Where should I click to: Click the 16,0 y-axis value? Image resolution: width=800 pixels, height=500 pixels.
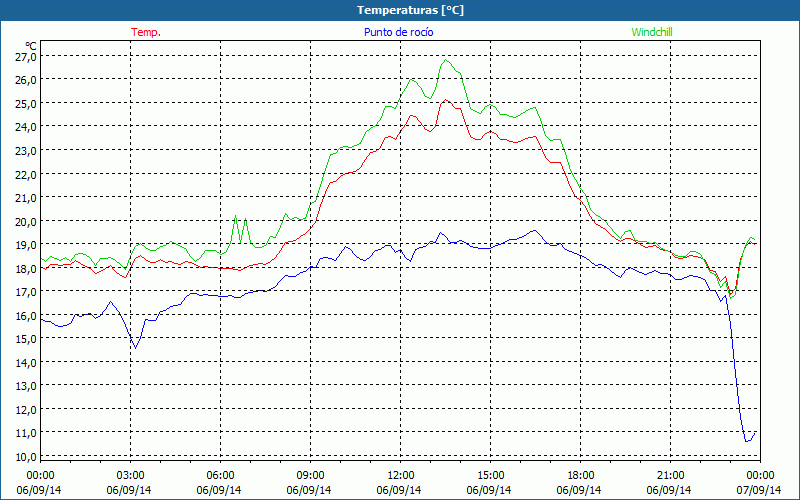[25, 316]
